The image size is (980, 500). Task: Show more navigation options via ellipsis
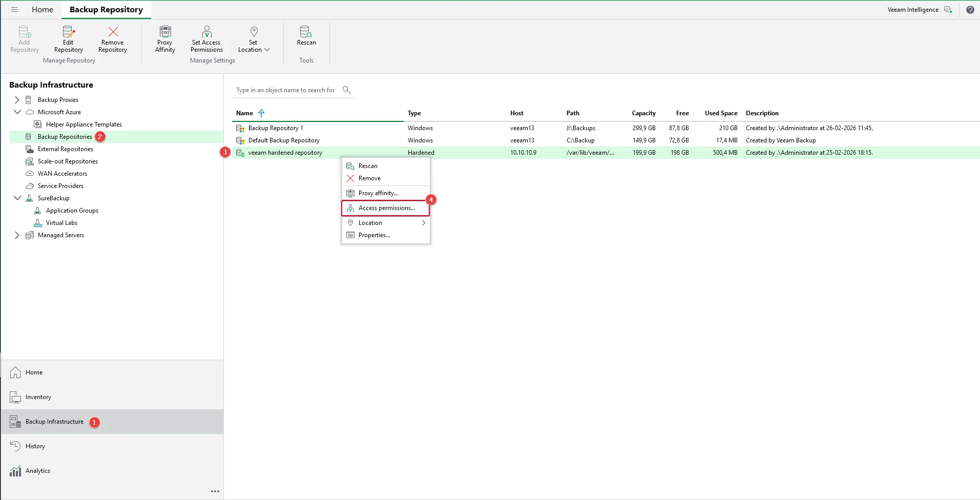click(x=215, y=491)
